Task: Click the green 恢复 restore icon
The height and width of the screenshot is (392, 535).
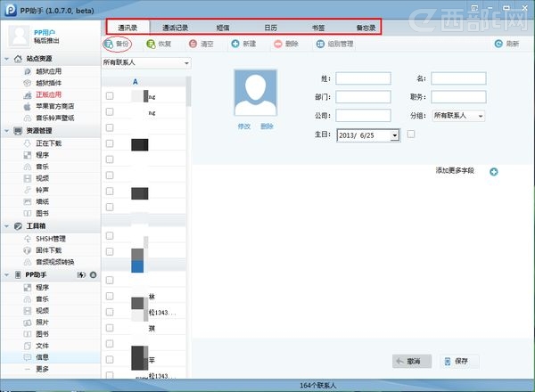Action: 151,44
